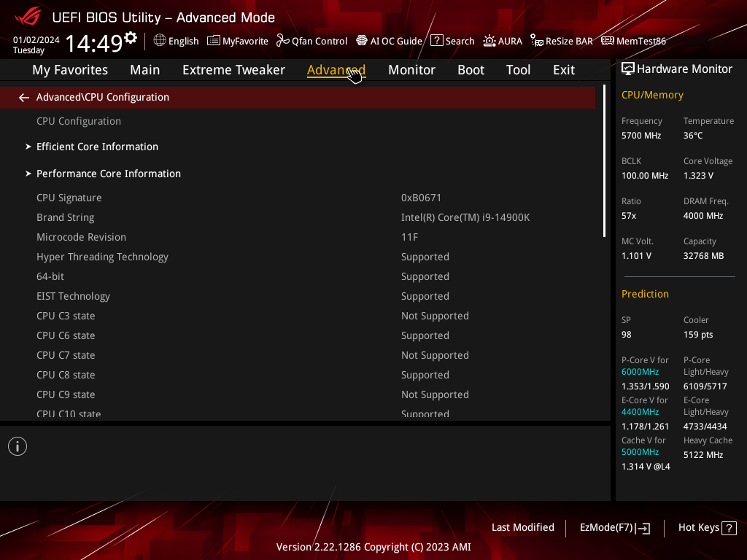Click the 159 pts cooler score
Image resolution: width=747 pixels, height=560 pixels.
[698, 335]
